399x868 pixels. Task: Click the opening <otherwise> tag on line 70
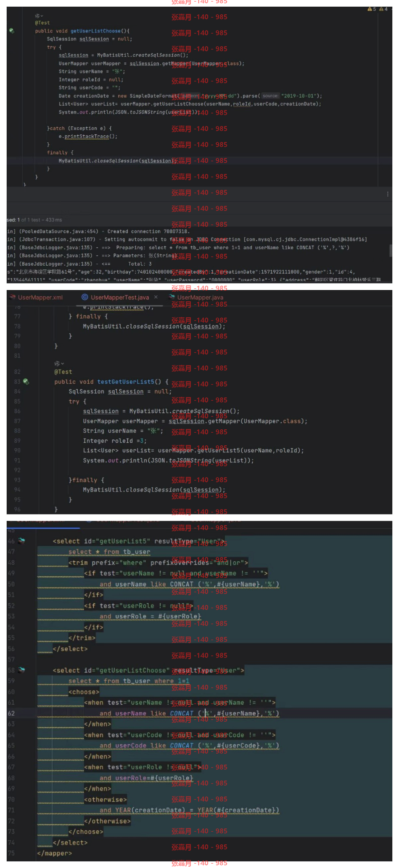105,799
